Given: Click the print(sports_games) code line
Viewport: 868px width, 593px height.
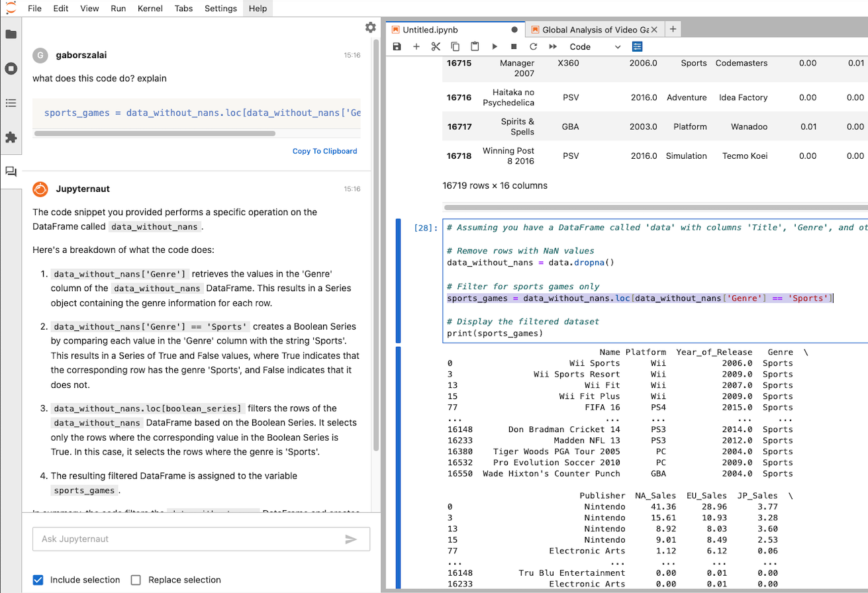Looking at the screenshot, I should pyautogui.click(x=495, y=333).
